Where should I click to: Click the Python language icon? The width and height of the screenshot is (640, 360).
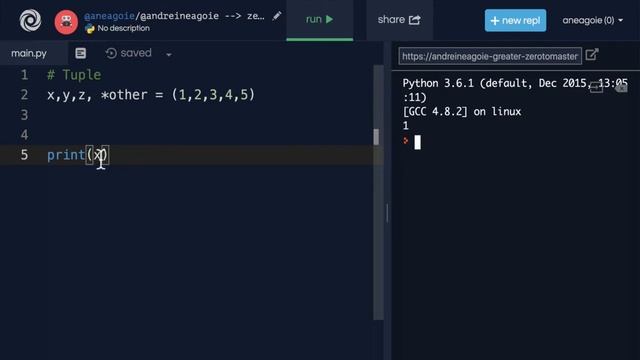click(x=89, y=29)
